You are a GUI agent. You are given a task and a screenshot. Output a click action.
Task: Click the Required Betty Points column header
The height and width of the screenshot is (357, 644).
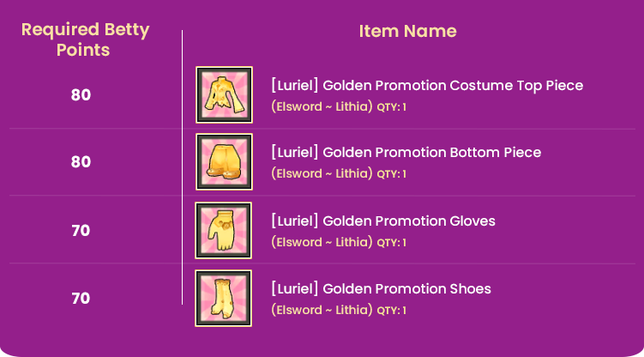click(x=85, y=40)
